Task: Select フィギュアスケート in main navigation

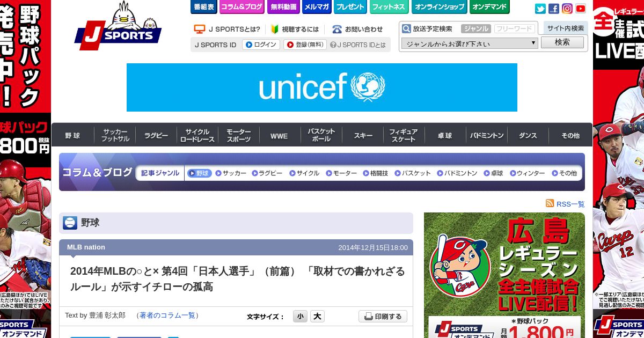Action: click(x=403, y=135)
